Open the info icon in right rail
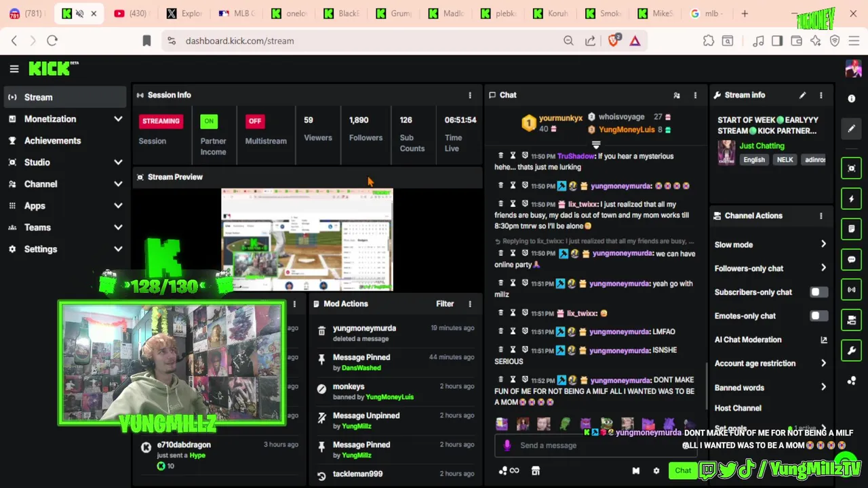The height and width of the screenshot is (488, 868). [852, 98]
